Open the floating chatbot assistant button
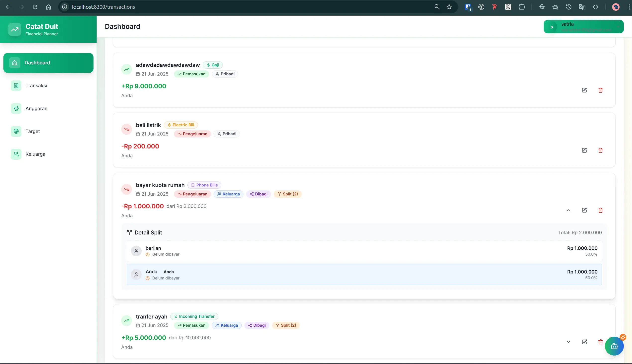The height and width of the screenshot is (364, 632). pos(615,346)
